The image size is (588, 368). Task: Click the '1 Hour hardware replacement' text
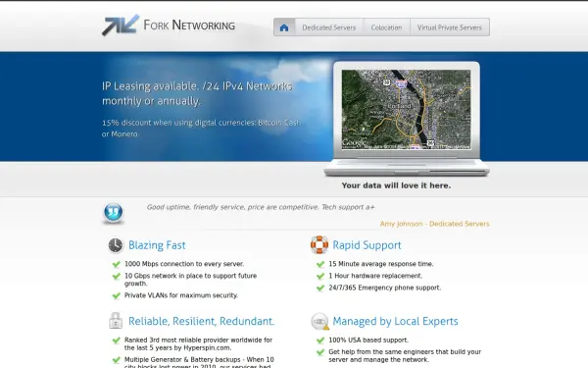[x=375, y=276]
